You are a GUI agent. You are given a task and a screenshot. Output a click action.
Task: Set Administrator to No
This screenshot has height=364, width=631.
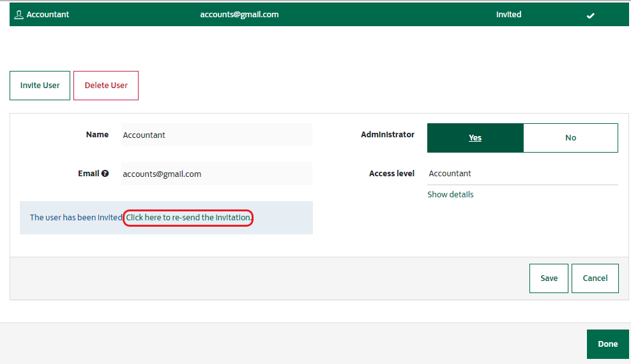pos(570,138)
